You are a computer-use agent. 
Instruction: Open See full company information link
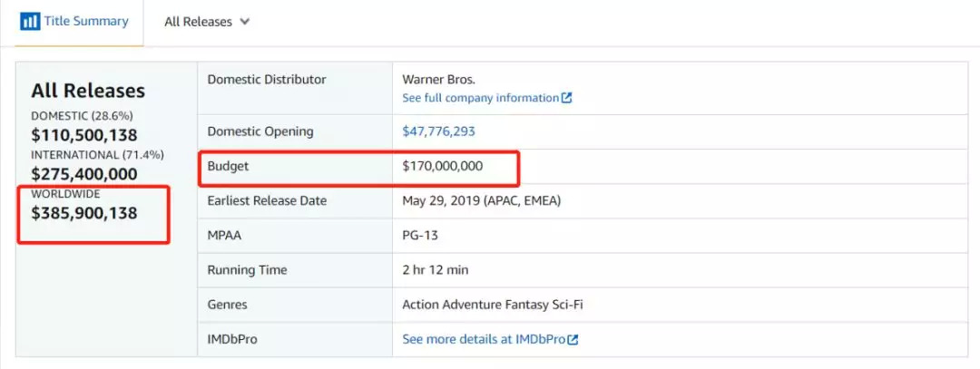pos(480,98)
